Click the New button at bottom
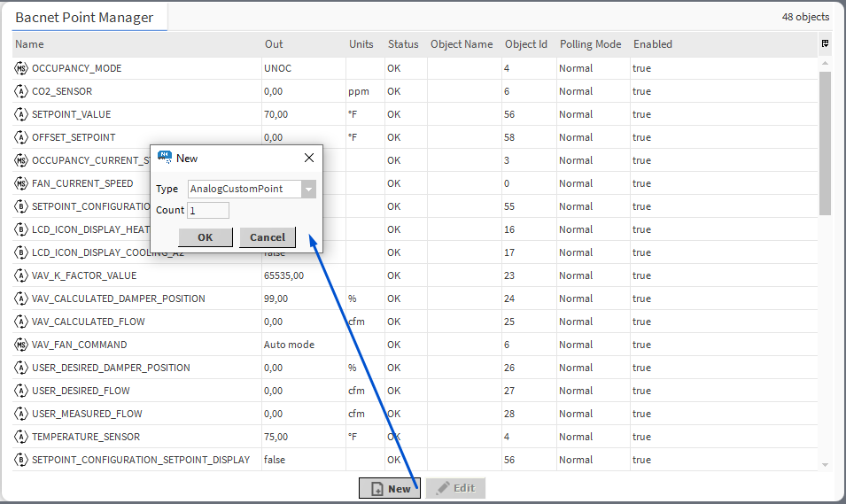846x504 pixels. (390, 488)
